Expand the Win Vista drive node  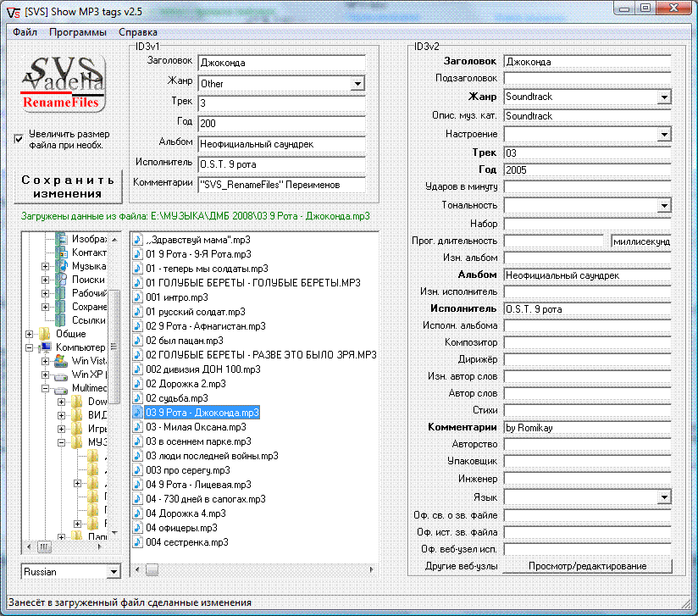click(46, 361)
